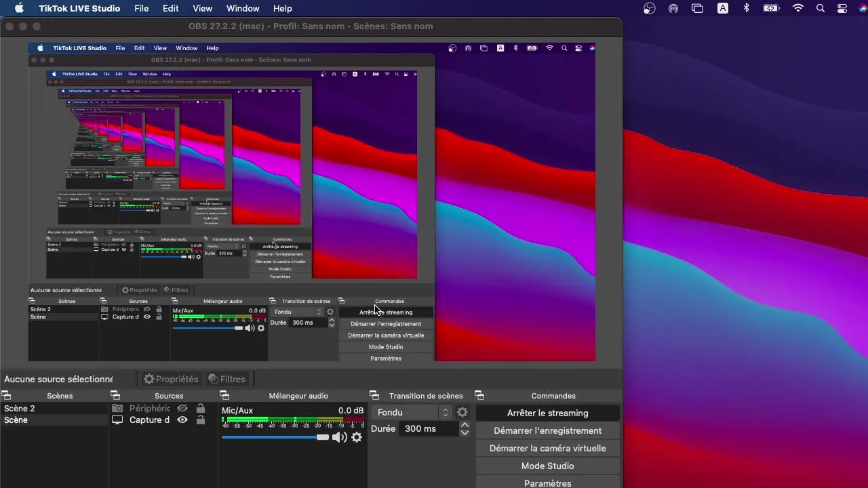Click the camera icon of Périphéric source

117,409
